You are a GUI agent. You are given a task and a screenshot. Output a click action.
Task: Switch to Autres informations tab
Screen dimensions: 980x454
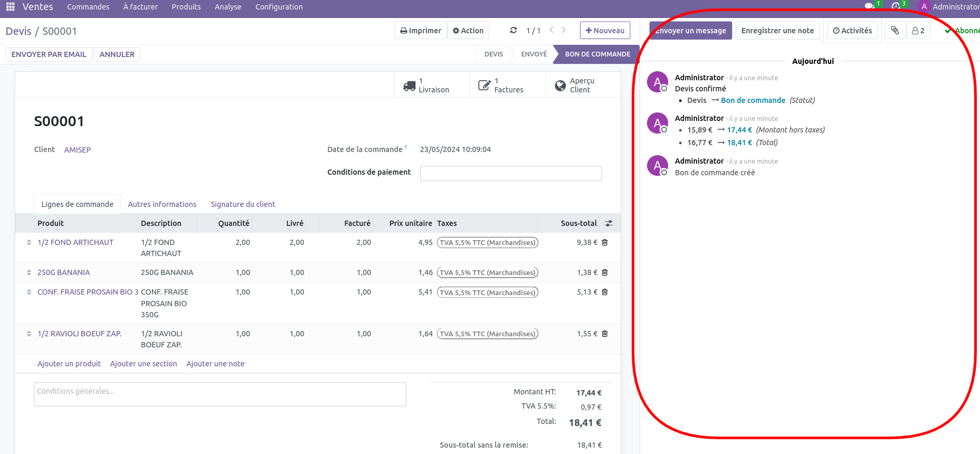(x=162, y=204)
